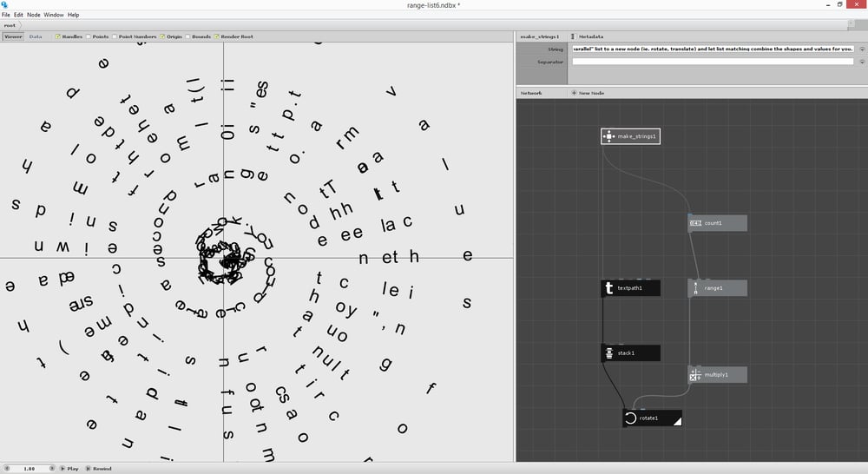The height and width of the screenshot is (474, 868).
Task: Open the Separator parameter dropdown arrow
Action: click(x=862, y=62)
